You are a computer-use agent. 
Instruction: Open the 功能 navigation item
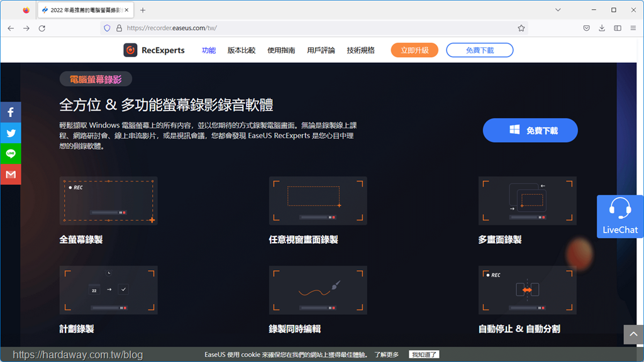pos(209,50)
